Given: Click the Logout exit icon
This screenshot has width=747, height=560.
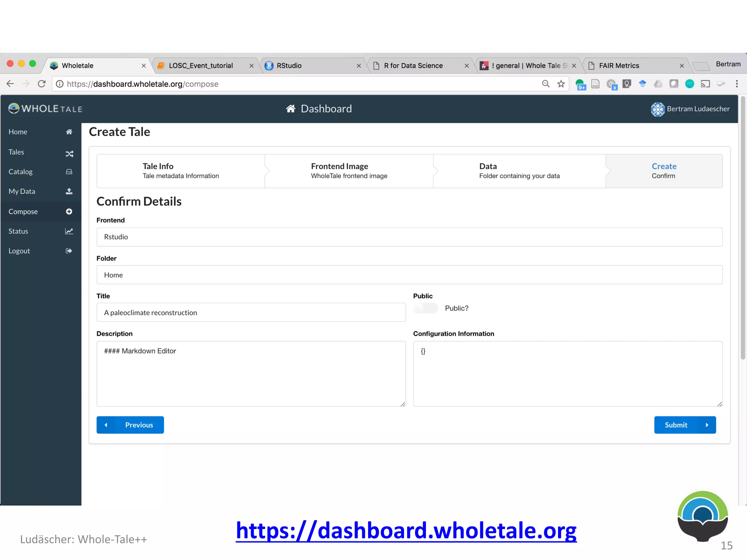Looking at the screenshot, I should (69, 251).
